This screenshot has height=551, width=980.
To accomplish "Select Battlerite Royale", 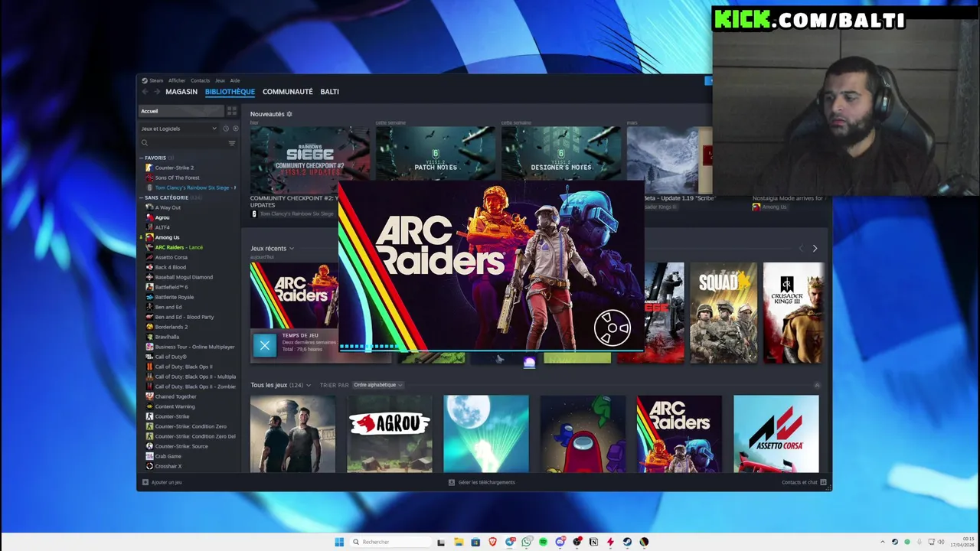I will (x=175, y=297).
